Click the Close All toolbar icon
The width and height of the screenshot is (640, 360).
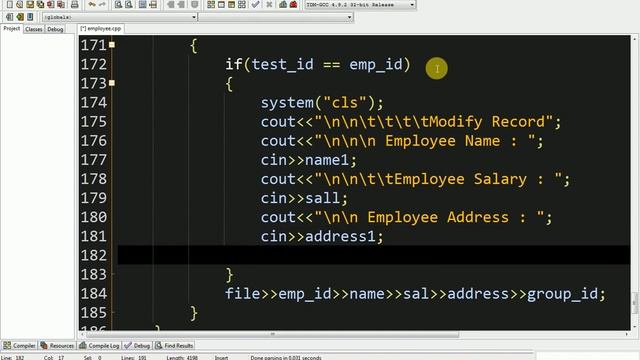pos(61,4)
